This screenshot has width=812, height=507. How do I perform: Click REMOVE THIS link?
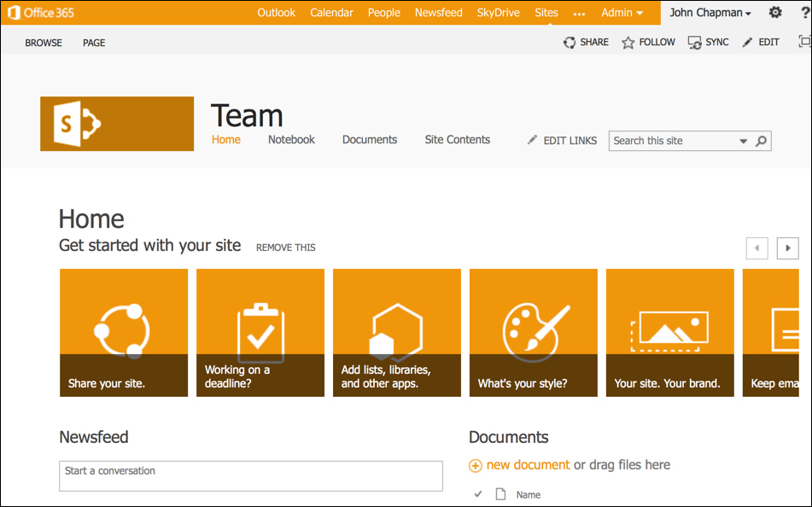click(x=285, y=248)
